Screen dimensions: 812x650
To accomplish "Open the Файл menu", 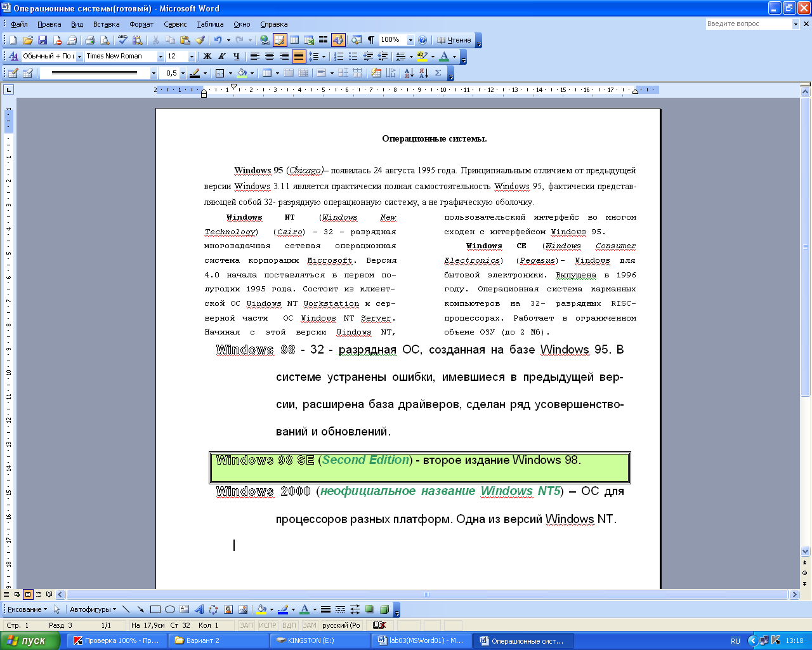I will (x=19, y=24).
